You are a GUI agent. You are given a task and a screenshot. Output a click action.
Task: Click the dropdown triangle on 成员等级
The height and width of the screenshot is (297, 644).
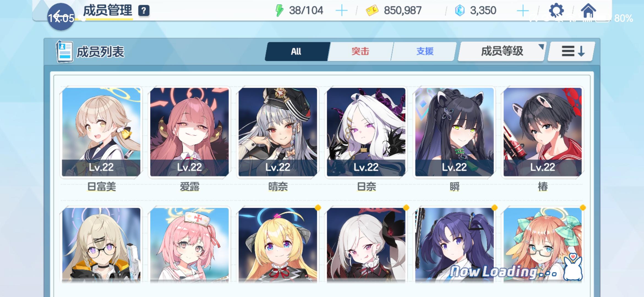pos(541,46)
